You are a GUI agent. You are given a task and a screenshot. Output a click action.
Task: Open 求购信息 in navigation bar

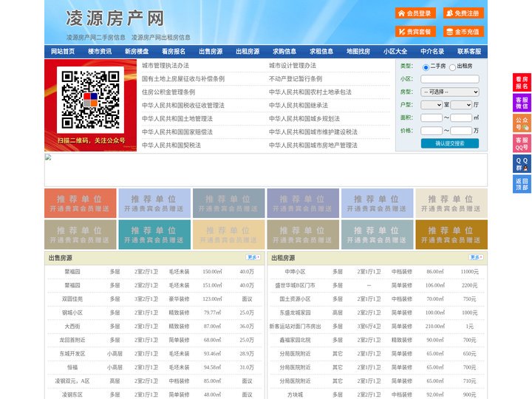tap(284, 52)
